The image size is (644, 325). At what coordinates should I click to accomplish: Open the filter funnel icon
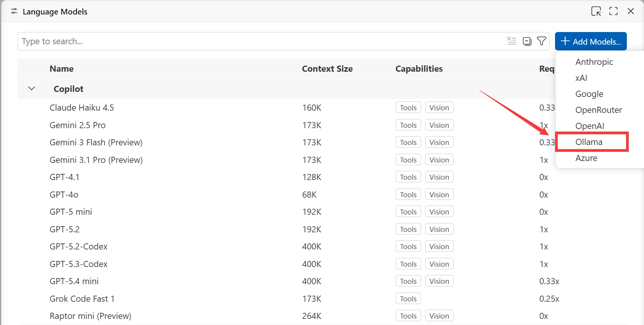541,41
